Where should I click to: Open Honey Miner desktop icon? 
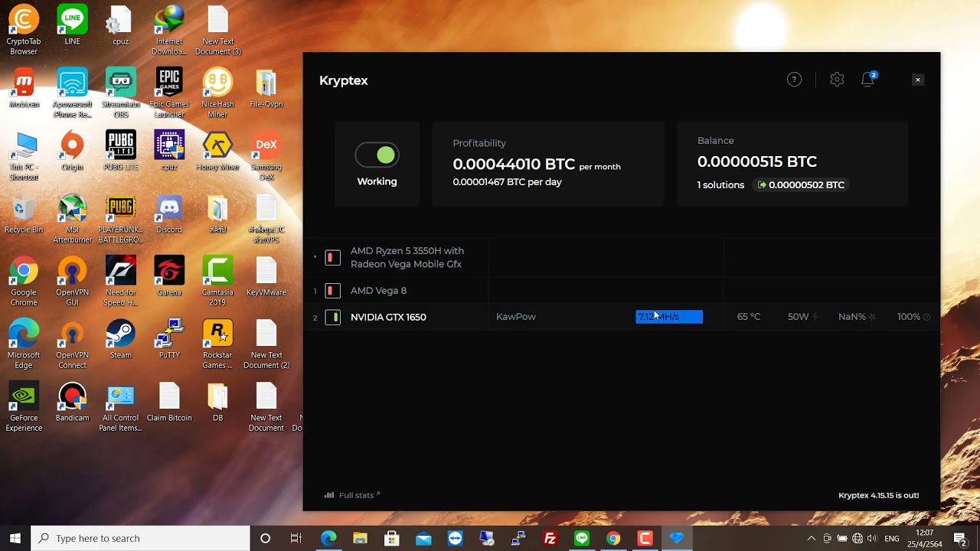(x=217, y=152)
